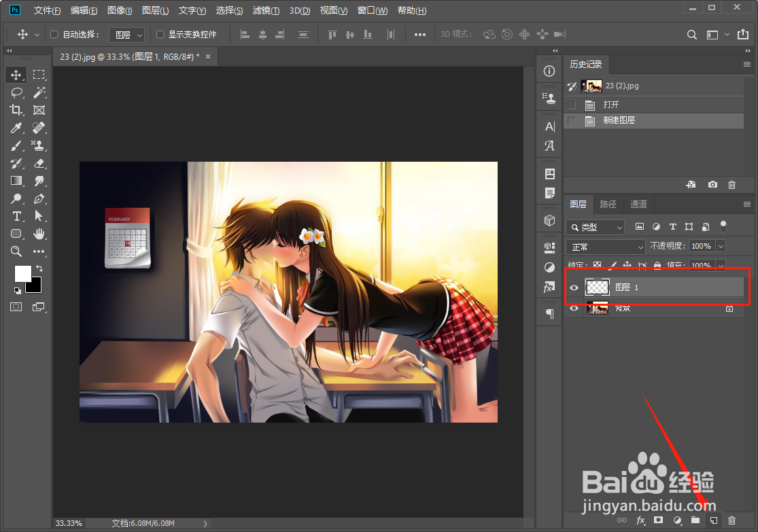Select the History Brush tool
The image size is (758, 532).
click(16, 163)
